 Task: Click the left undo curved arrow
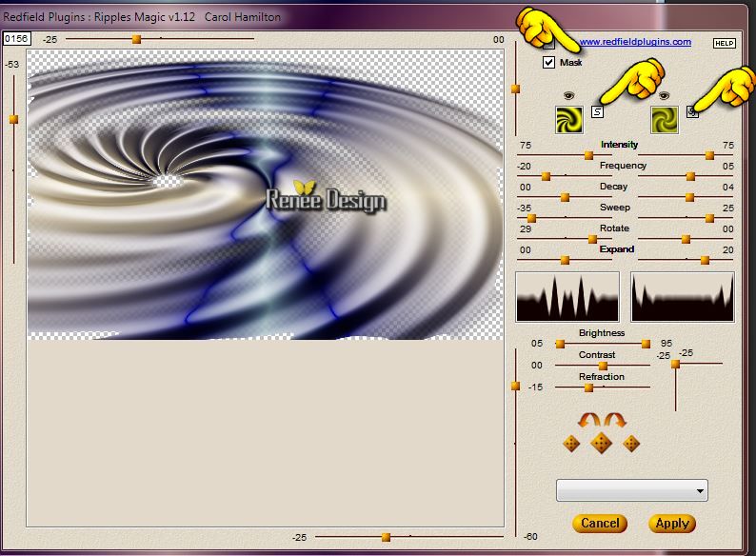coord(588,420)
